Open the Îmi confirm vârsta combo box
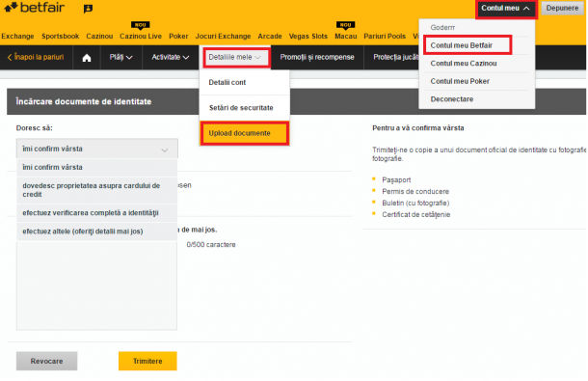This screenshot has width=588, height=381. [96, 149]
